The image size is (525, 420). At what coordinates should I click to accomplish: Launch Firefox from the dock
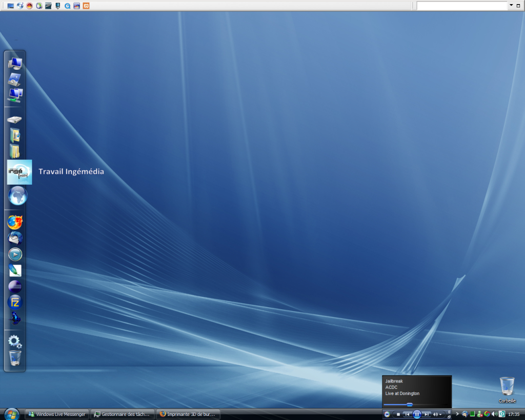pyautogui.click(x=15, y=222)
